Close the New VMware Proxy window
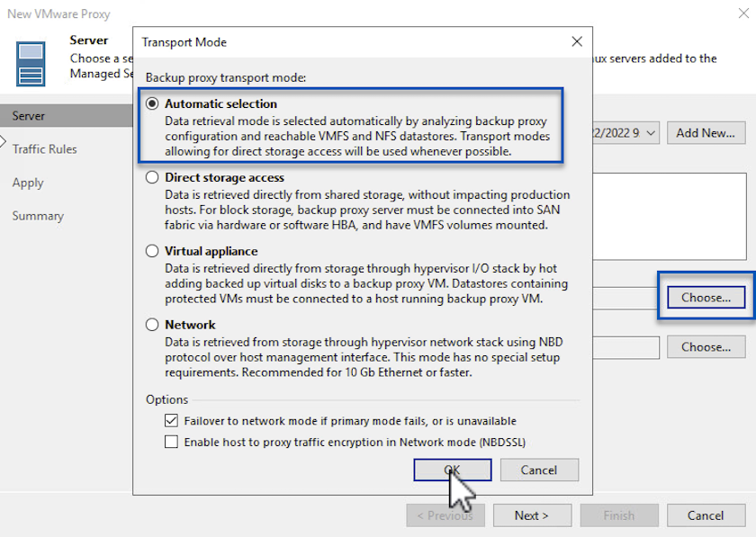756x537 pixels. [743, 13]
